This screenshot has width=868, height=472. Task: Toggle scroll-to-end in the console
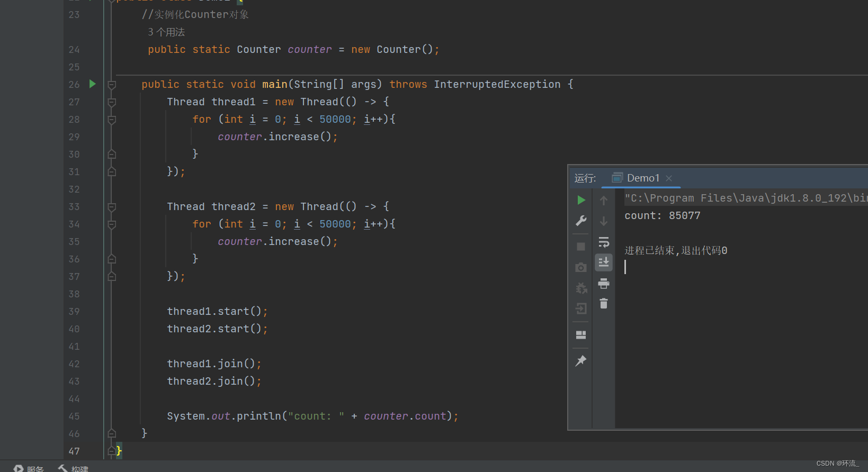[x=604, y=262]
